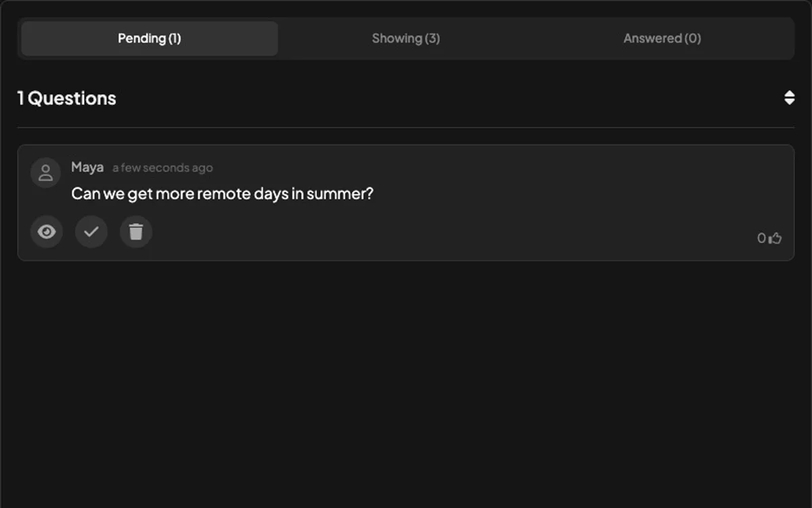
Task: Click the "1 Questions" heading
Action: 66,98
